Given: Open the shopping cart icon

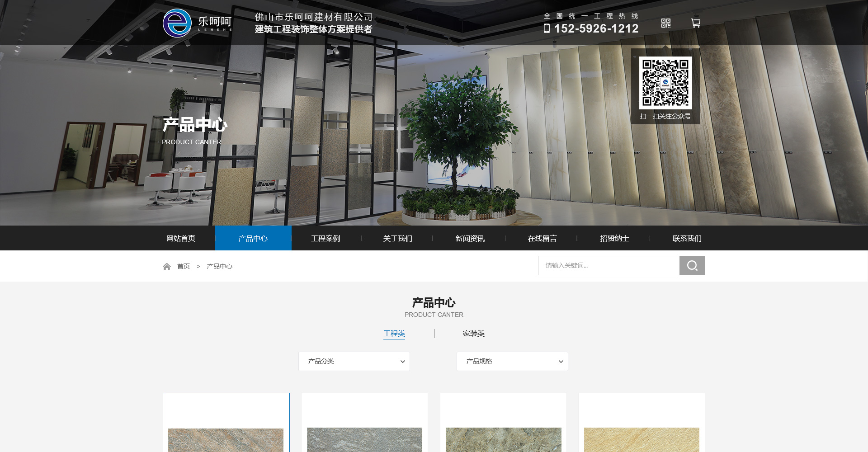Looking at the screenshot, I should 696,23.
